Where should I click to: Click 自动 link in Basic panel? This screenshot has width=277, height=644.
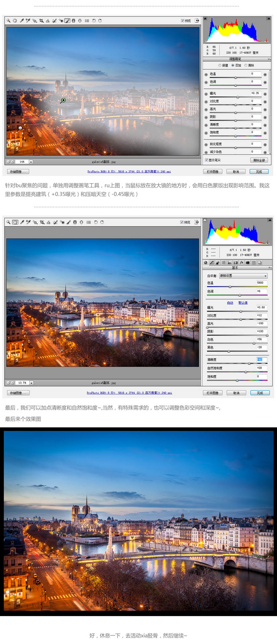click(x=230, y=303)
